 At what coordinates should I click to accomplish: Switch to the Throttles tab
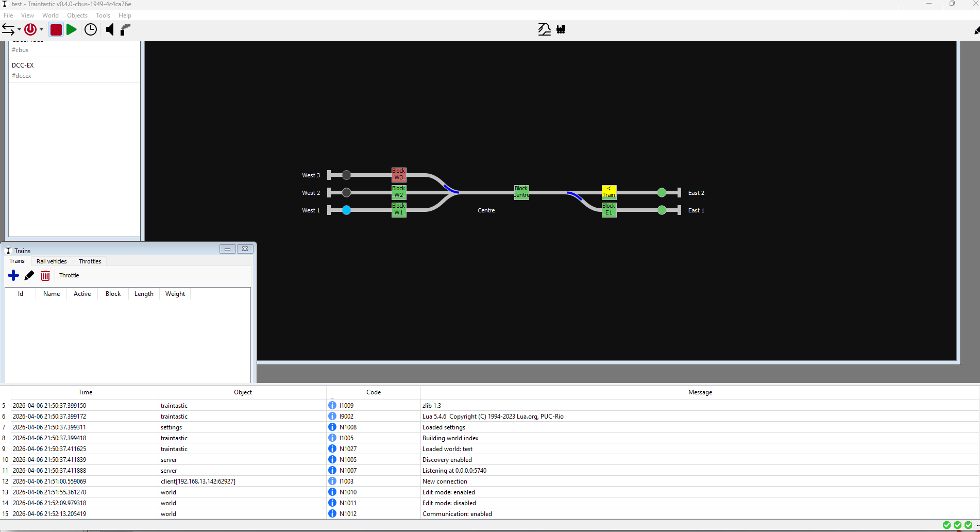(90, 261)
